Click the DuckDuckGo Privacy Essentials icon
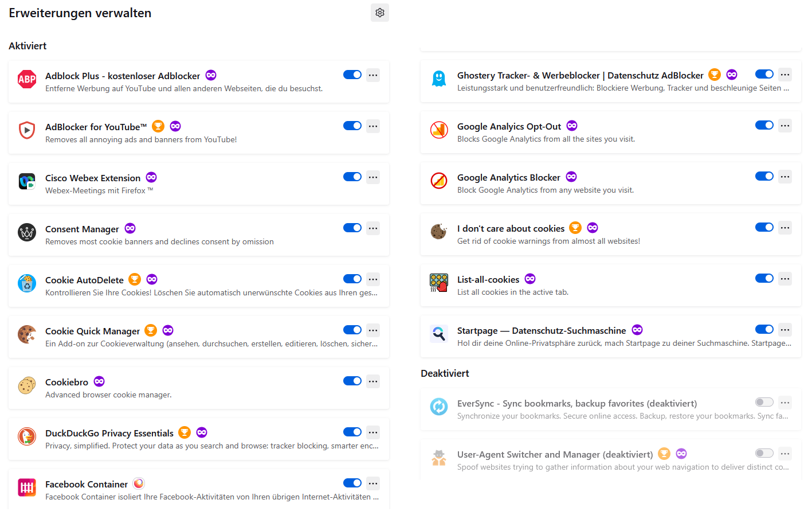 coord(27,437)
